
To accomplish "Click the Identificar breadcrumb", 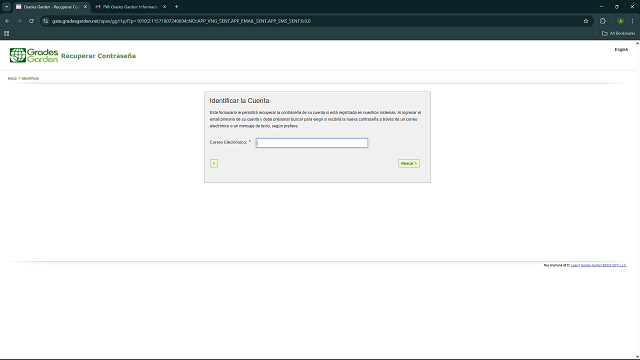I will (30, 78).
